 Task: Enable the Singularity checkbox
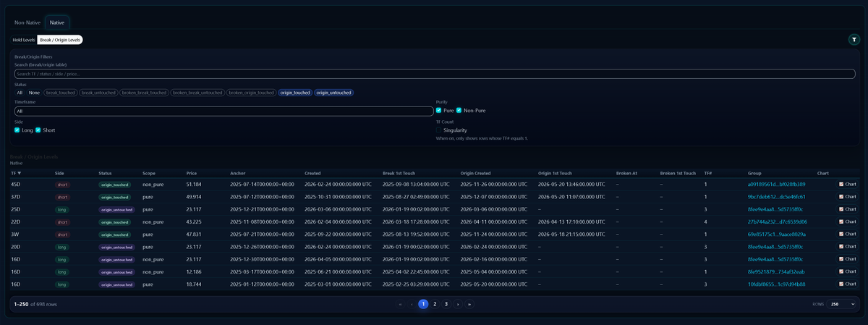[x=439, y=130]
